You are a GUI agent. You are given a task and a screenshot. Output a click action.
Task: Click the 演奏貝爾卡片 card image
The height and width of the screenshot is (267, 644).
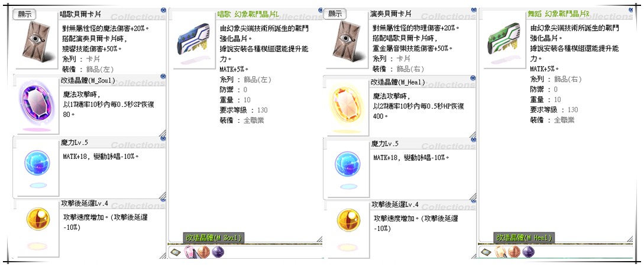pos(347,41)
